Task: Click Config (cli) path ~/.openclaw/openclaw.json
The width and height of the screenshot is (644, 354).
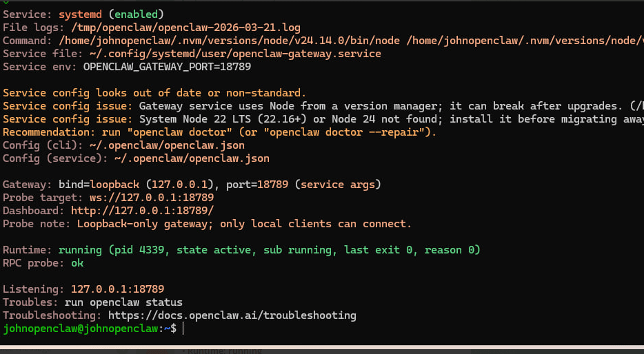Action: click(x=167, y=145)
